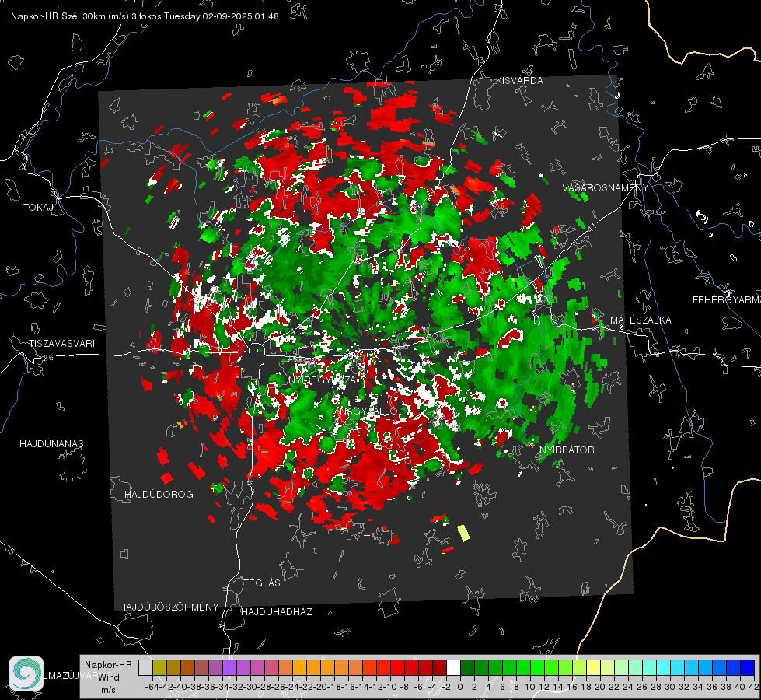The width and height of the screenshot is (761, 700).
Task: Click the TOKAJ city label
Action: click(38, 208)
